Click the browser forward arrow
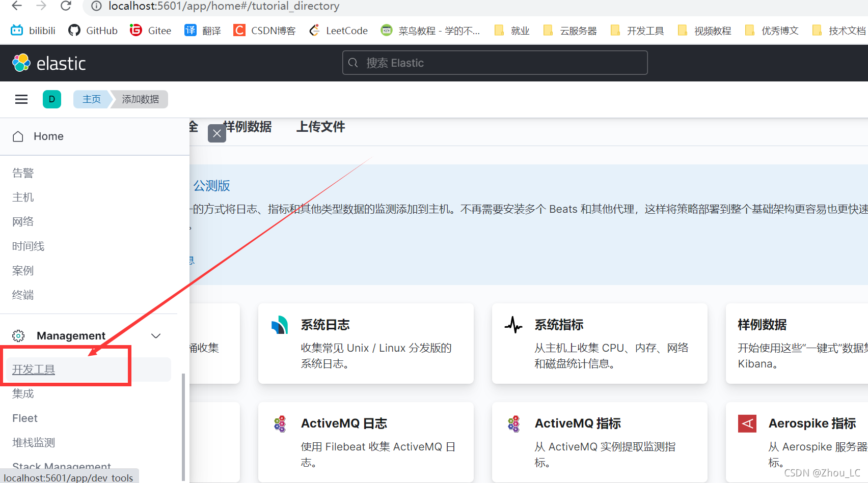The height and width of the screenshot is (483, 868). point(41,6)
